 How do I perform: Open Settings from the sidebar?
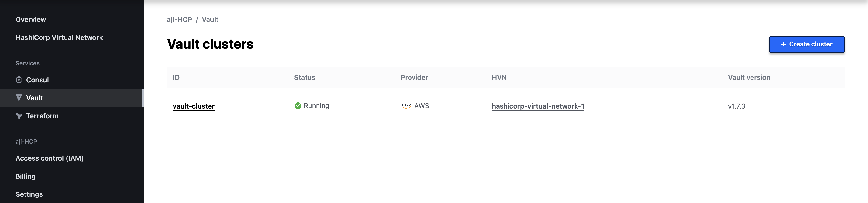coord(29,194)
